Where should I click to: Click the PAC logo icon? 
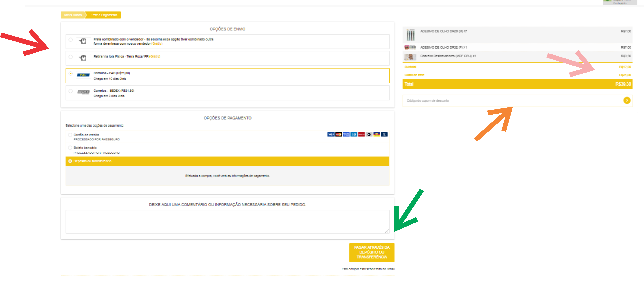[x=83, y=75]
